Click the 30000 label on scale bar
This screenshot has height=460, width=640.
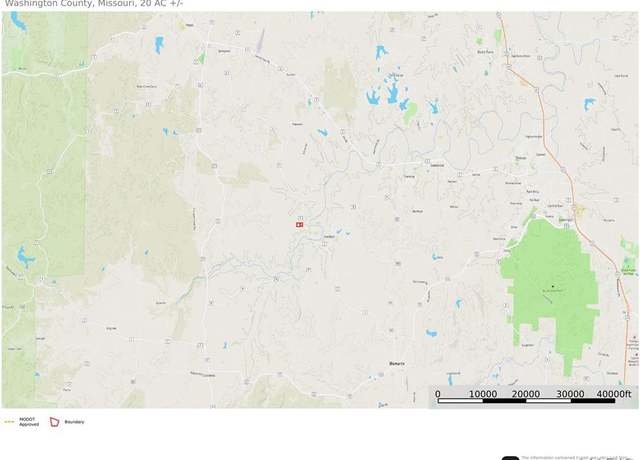[570, 394]
